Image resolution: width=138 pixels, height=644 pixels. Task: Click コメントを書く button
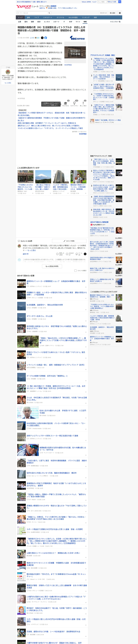(69, 241)
